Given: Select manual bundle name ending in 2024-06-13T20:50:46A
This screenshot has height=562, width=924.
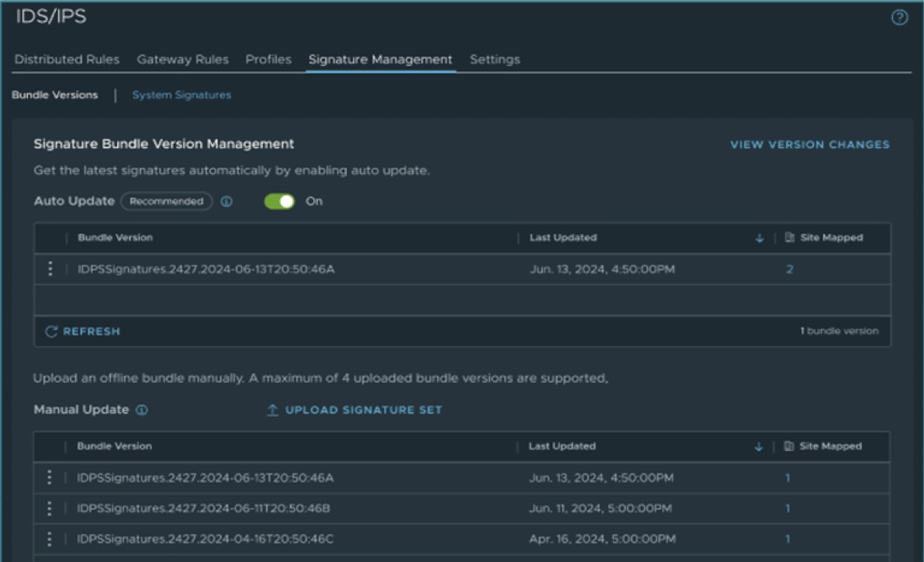Looking at the screenshot, I should 205,478.
